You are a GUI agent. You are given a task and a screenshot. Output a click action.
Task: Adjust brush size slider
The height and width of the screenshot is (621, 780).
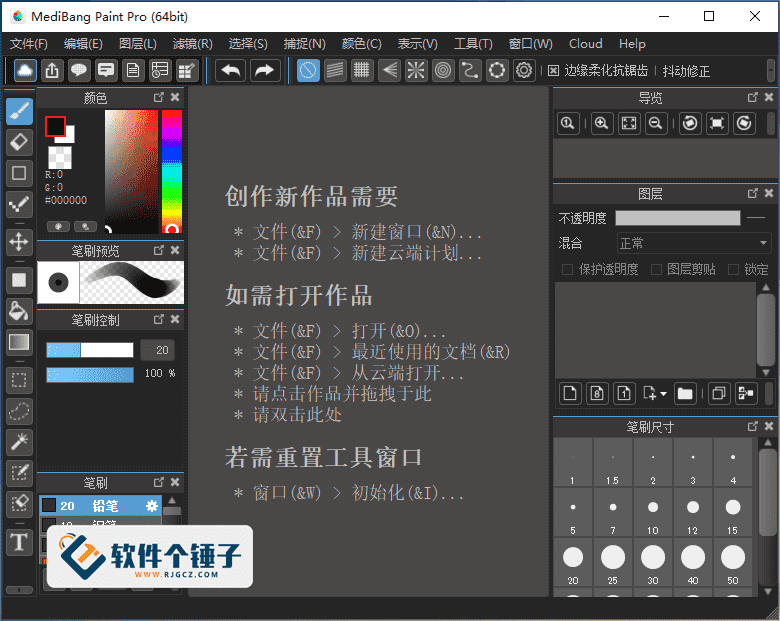[x=90, y=350]
